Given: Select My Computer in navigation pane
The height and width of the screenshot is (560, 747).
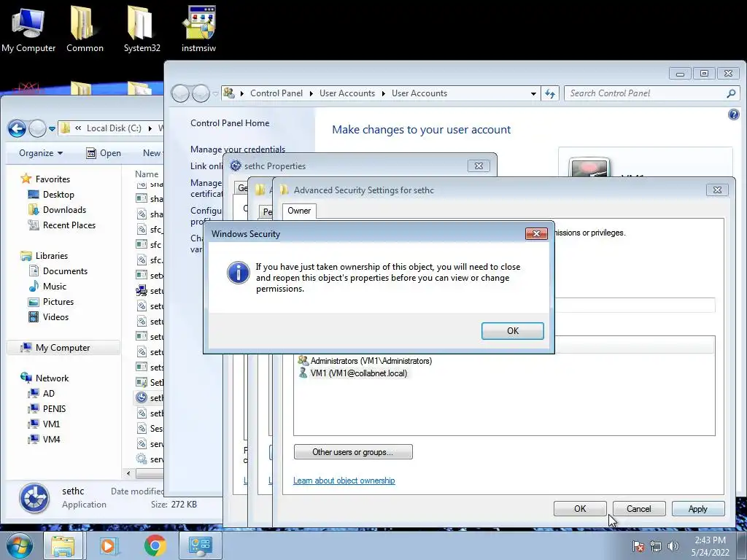Looking at the screenshot, I should (x=63, y=348).
